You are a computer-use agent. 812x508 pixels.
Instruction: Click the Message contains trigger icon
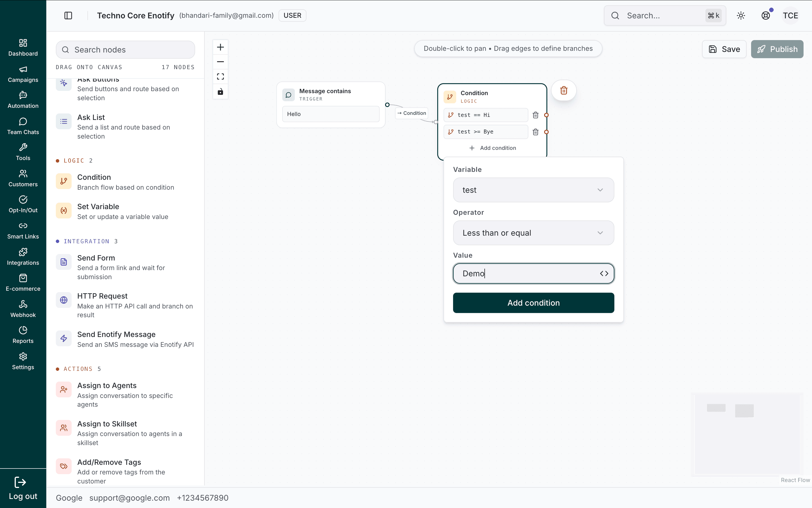point(288,95)
